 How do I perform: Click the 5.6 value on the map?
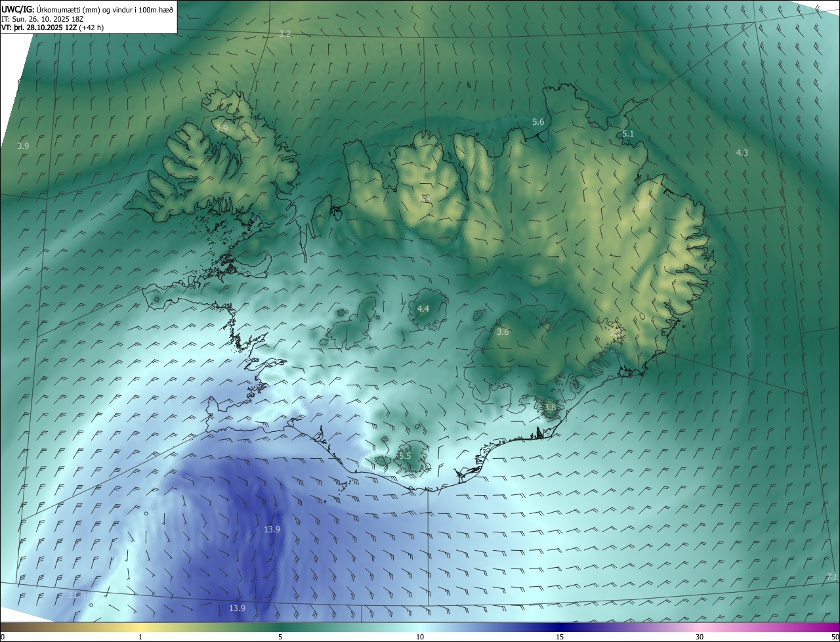[x=538, y=122]
